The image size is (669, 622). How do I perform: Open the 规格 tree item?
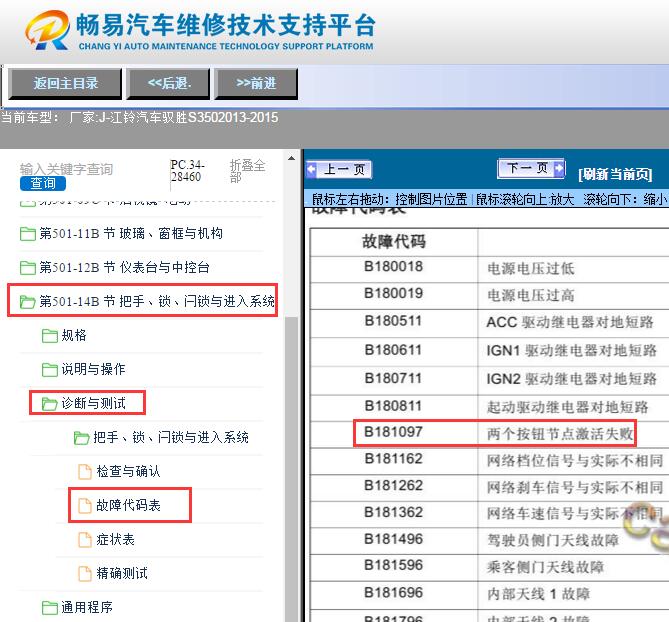[74, 336]
